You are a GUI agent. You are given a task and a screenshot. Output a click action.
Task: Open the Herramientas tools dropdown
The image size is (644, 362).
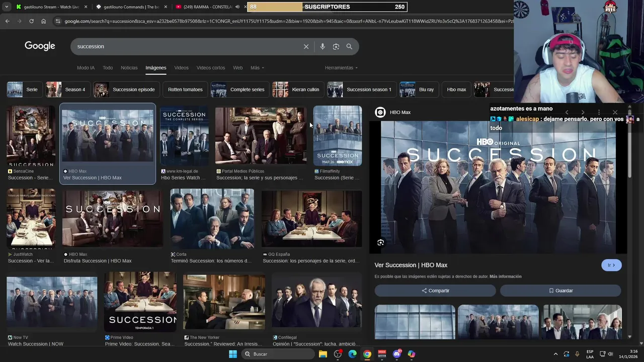[x=341, y=68]
